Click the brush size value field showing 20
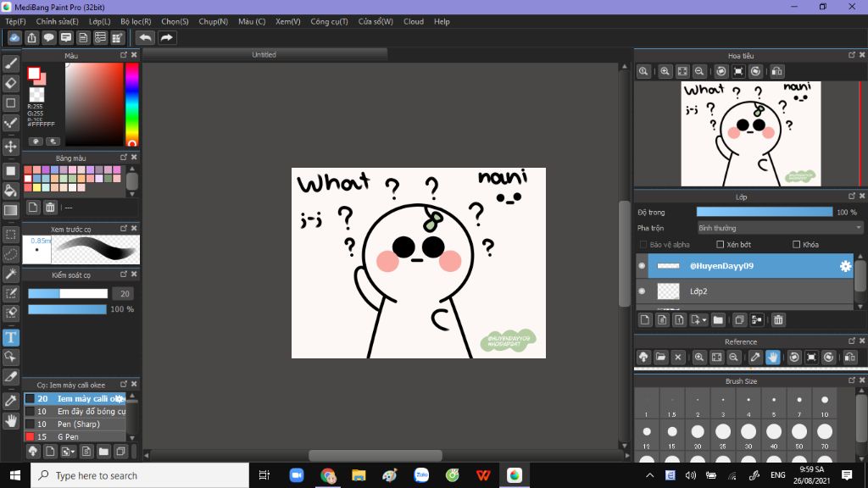The height and width of the screenshot is (488, 868). pos(124,294)
